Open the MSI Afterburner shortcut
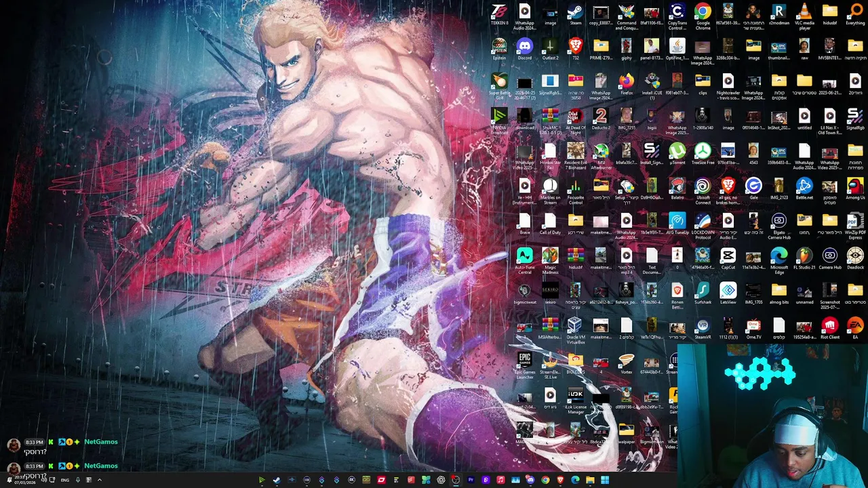 pyautogui.click(x=601, y=156)
